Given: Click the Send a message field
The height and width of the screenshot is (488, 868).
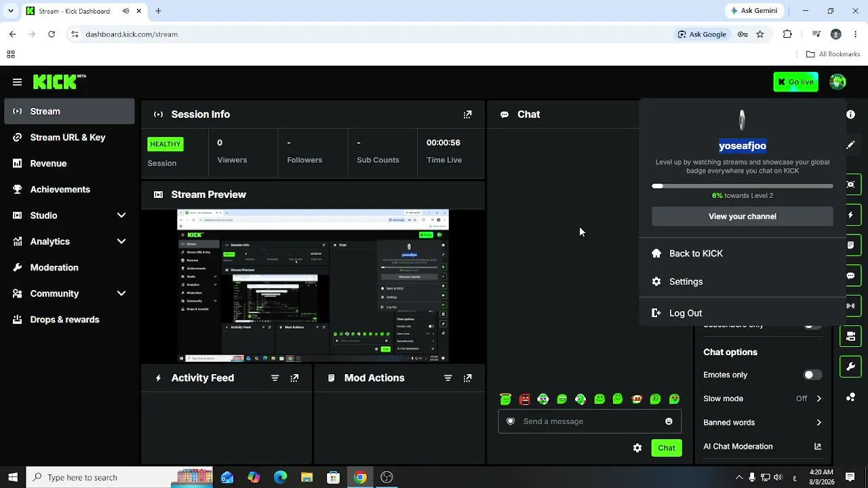Looking at the screenshot, I should pos(589,422).
